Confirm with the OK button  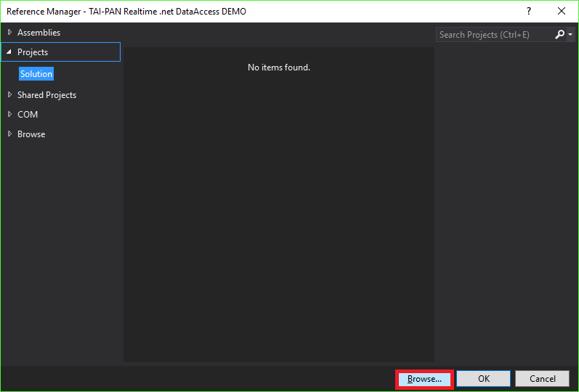point(484,379)
